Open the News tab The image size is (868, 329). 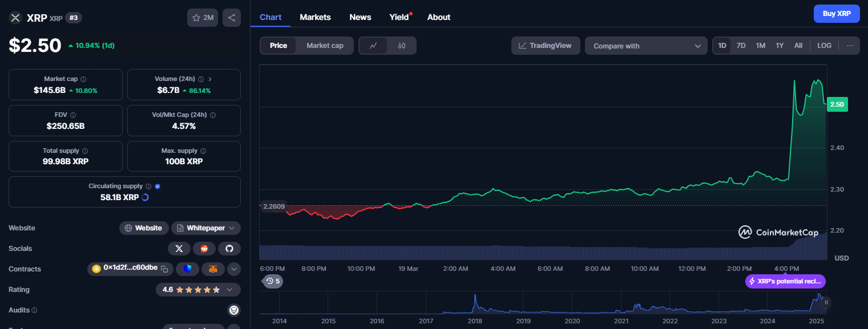pos(360,17)
